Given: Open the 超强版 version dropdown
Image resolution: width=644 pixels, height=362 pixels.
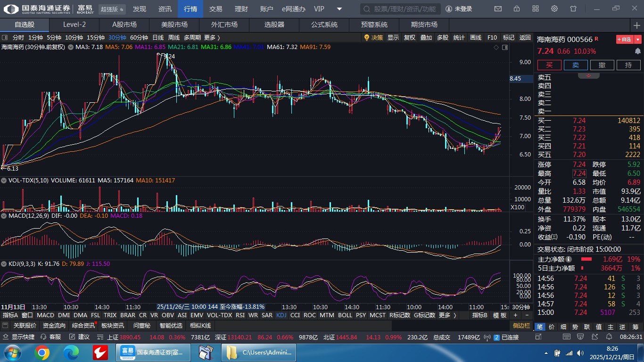Looking at the screenshot, I should pyautogui.click(x=112, y=9).
